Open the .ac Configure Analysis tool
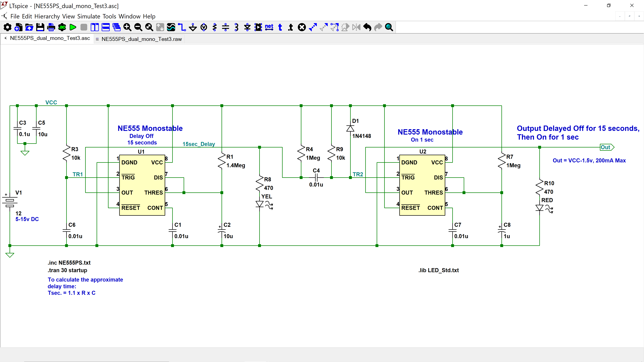Viewport: 644px width, 362px height. coord(62,27)
